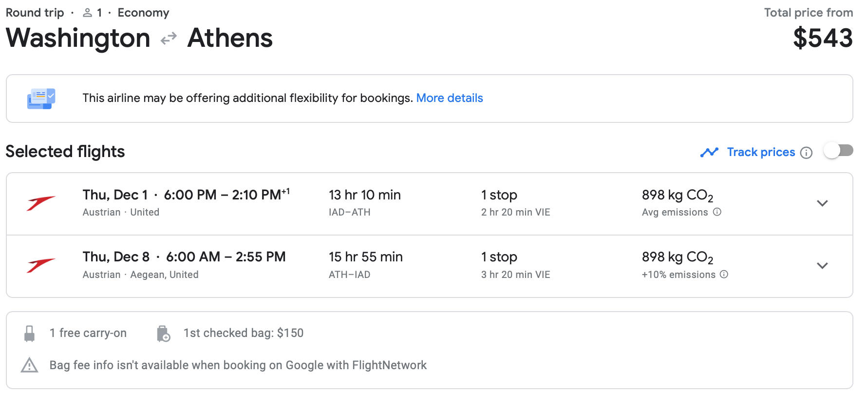Click the round-trip arrows between cities
This screenshot has height=395, width=868.
[x=169, y=39]
